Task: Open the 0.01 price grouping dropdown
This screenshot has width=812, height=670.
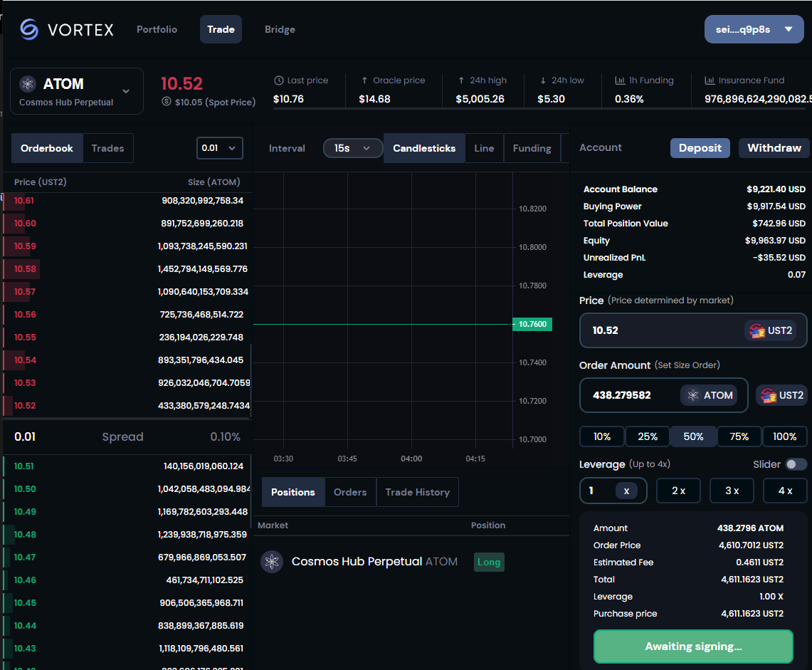Action: click(220, 148)
